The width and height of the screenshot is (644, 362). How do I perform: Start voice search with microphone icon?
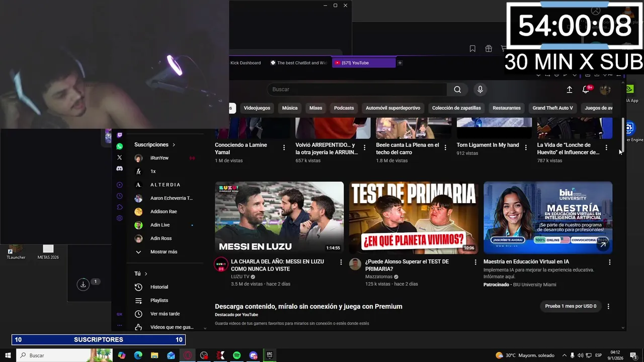click(x=480, y=89)
